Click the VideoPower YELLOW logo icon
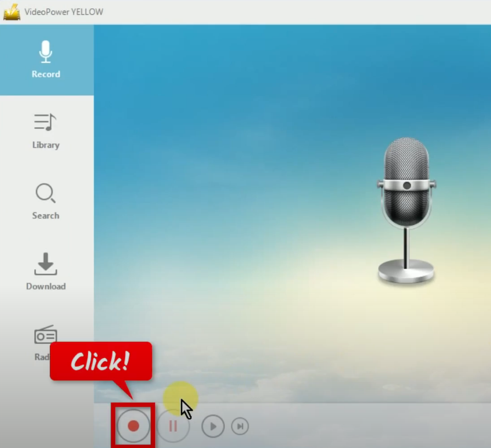This screenshot has width=491, height=448. tap(13, 10)
